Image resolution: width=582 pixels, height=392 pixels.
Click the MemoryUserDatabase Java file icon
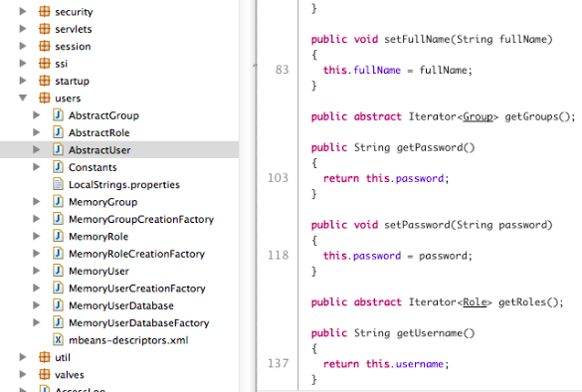(58, 305)
